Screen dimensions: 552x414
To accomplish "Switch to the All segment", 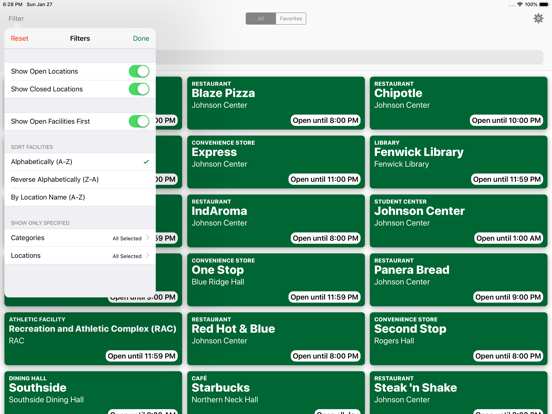I will click(261, 19).
